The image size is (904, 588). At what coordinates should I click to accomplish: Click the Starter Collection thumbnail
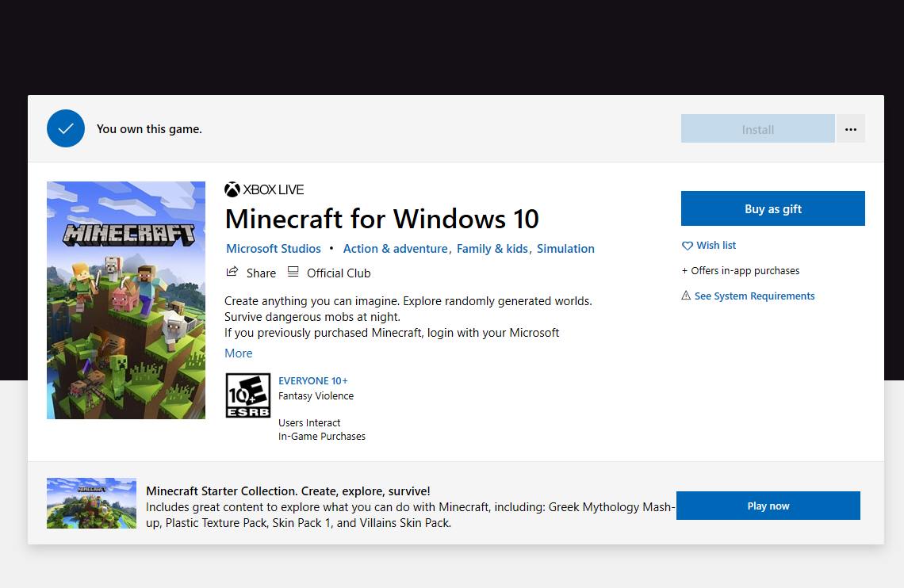point(92,503)
